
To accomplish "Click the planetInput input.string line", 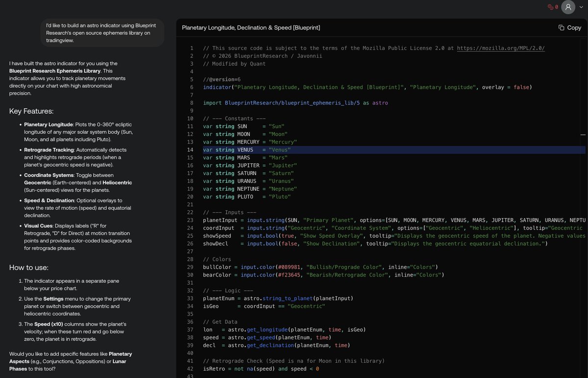I will click(x=394, y=221).
